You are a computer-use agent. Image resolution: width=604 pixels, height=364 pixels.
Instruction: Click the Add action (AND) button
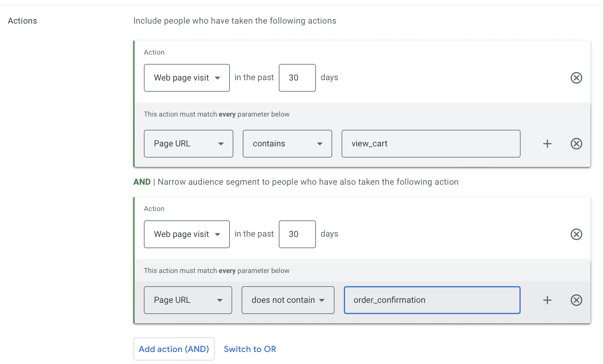[174, 349]
